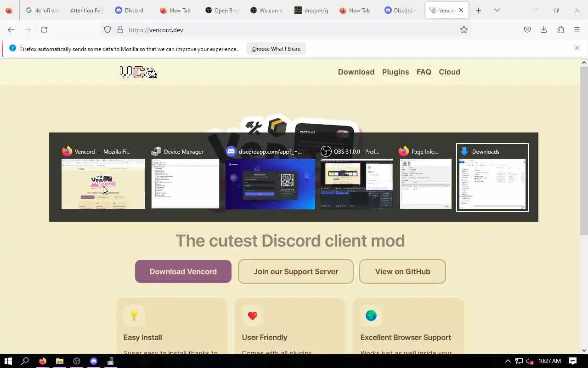Select Vencord Mozilla Firefox window thumbnail
The image size is (588, 368).
point(103,184)
